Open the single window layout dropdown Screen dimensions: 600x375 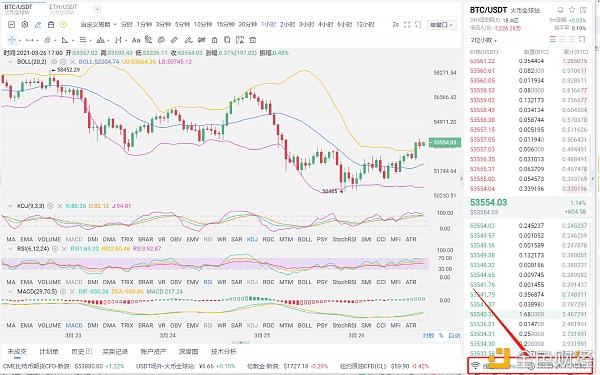441,25
